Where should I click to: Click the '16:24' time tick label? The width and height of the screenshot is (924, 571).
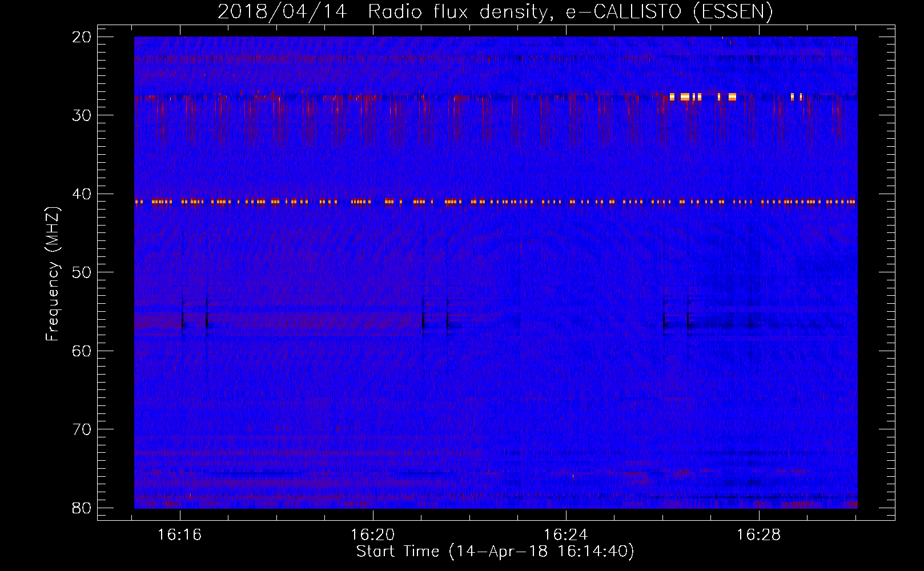tap(565, 535)
